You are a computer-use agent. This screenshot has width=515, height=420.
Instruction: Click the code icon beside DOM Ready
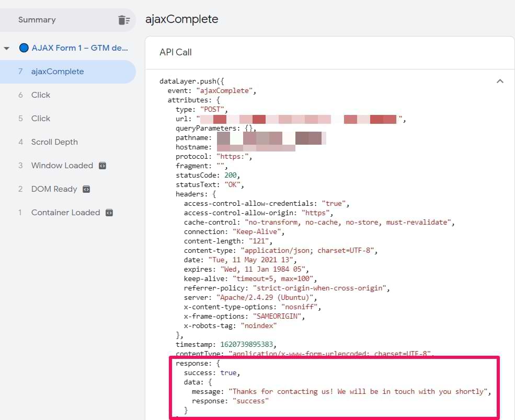coord(86,189)
